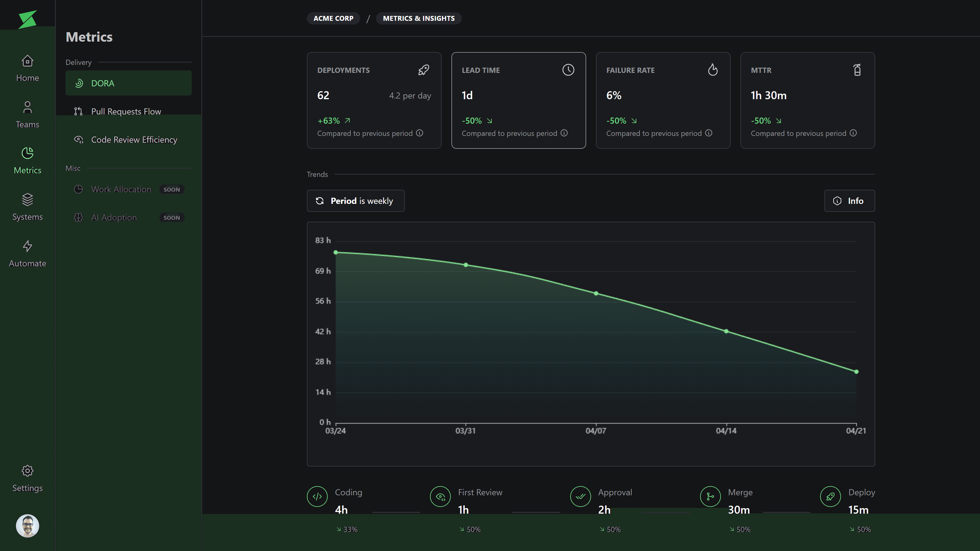The width and height of the screenshot is (980, 551).
Task: Click the Merge stage branch icon
Action: coord(710,496)
